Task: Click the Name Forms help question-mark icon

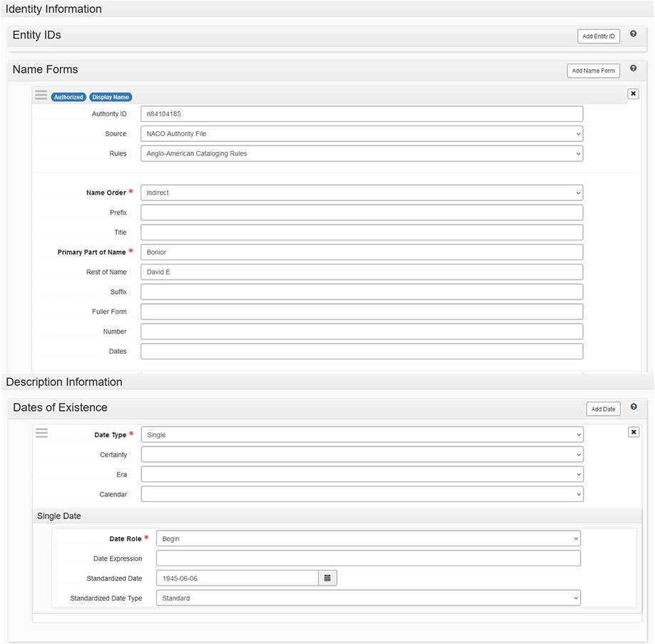Action: pyautogui.click(x=633, y=68)
